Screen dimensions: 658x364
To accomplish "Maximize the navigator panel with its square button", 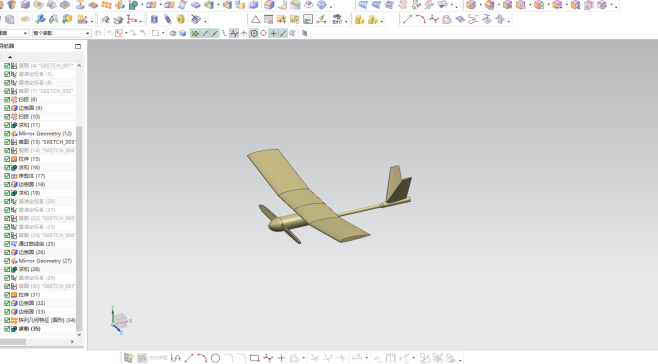I will tap(78, 46).
